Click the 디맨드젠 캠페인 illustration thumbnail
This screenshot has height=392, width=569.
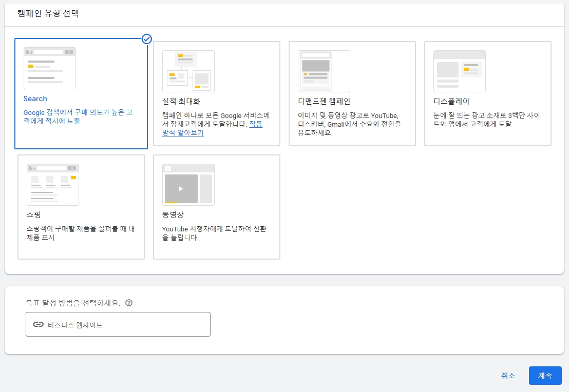point(324,71)
